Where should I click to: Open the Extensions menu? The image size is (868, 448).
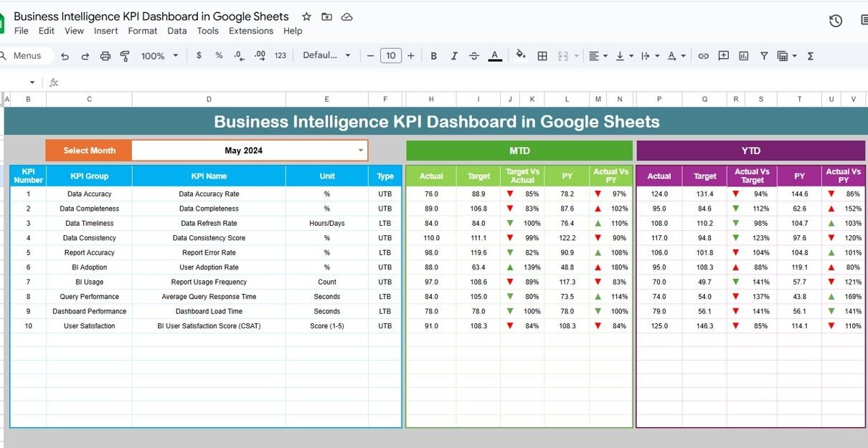[x=250, y=31]
